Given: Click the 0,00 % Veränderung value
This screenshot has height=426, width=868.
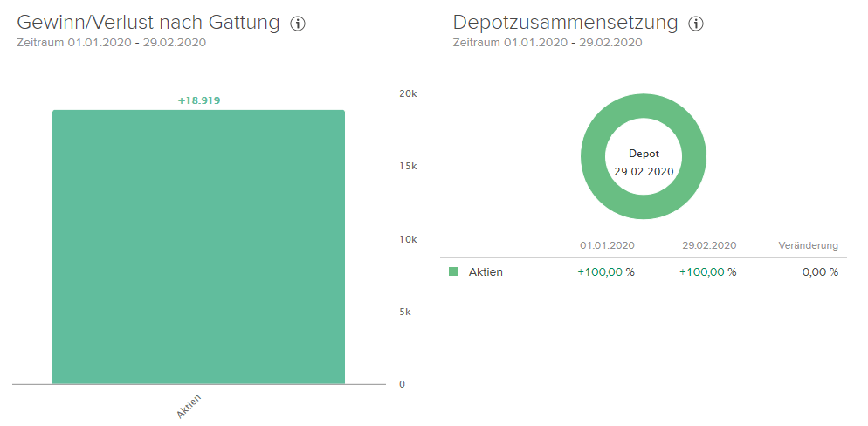Looking at the screenshot, I should (820, 271).
